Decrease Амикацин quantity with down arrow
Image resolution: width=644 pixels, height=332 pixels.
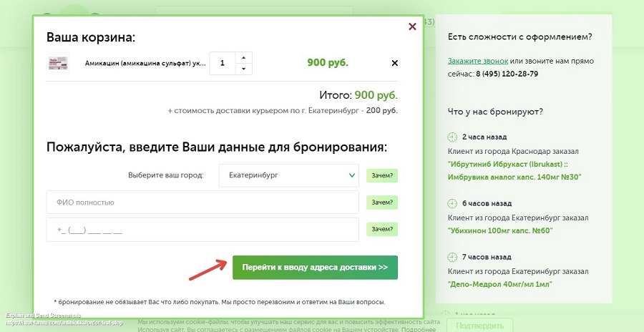(x=243, y=69)
